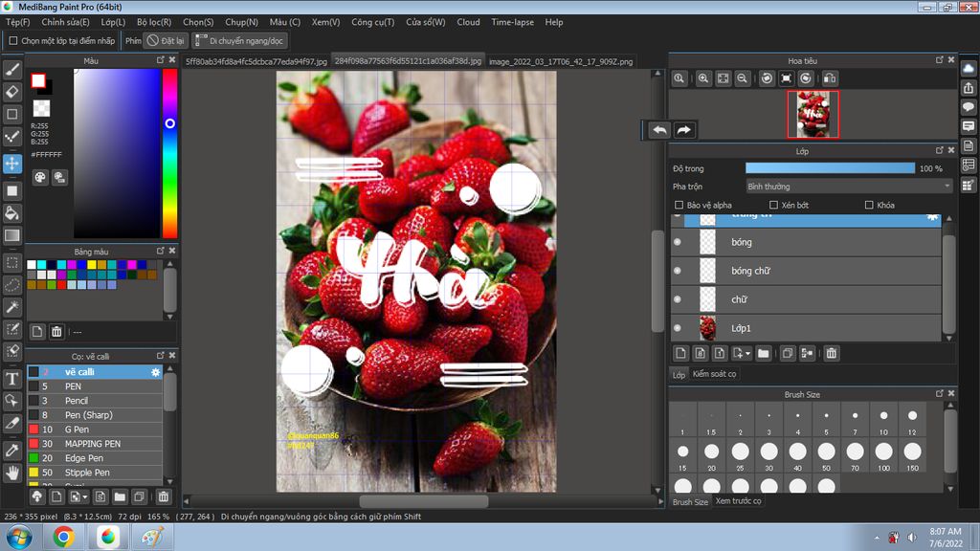Select the 'G Pen' brush

[x=95, y=430]
